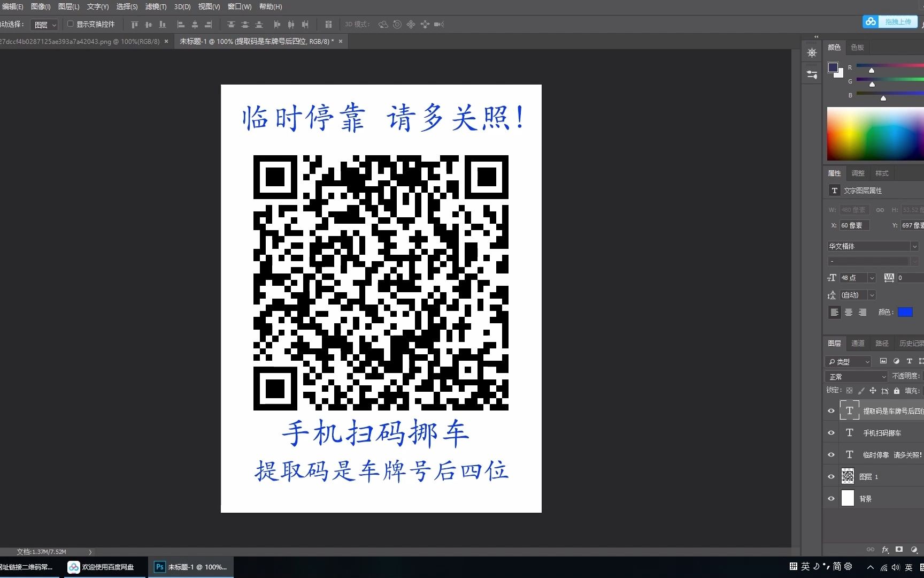This screenshot has width=924, height=578.
Task: Distribute left edges in options bar
Action: coord(277,25)
